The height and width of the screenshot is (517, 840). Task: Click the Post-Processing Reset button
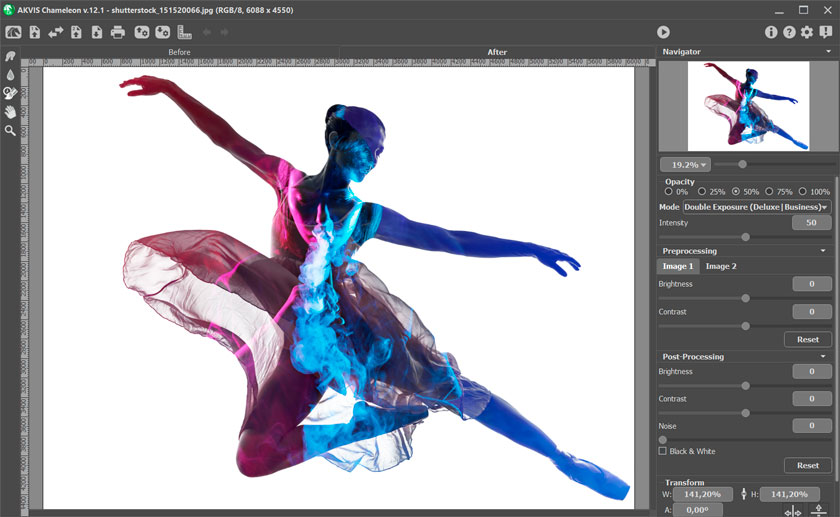(x=807, y=465)
